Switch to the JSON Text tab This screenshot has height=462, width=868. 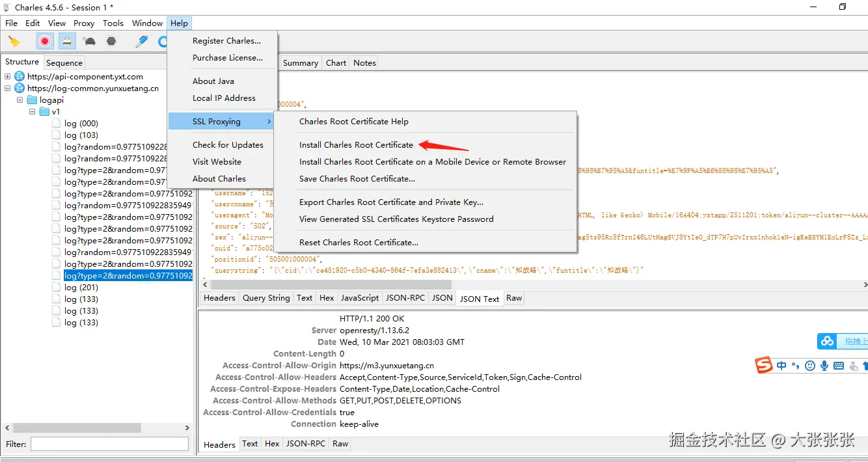(480, 299)
